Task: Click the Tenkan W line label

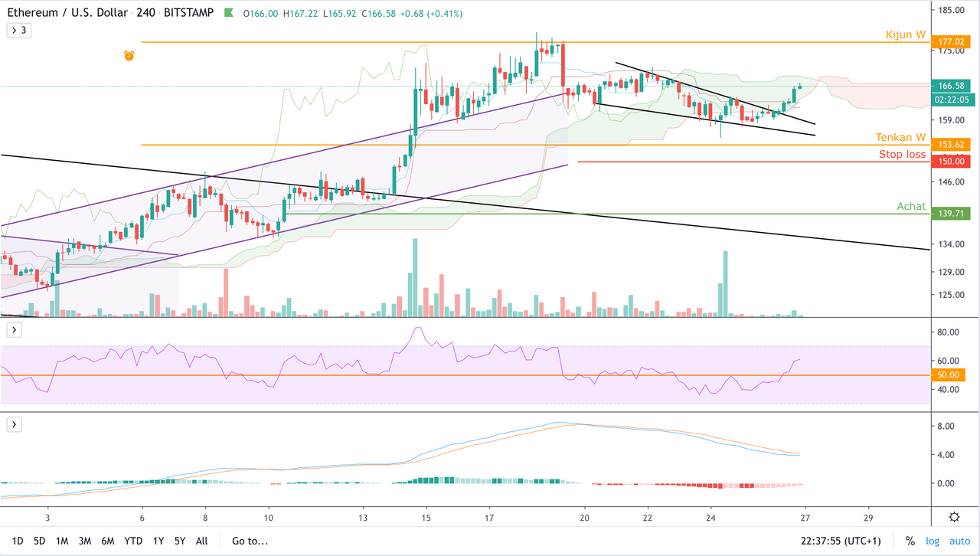Action: pyautogui.click(x=901, y=137)
